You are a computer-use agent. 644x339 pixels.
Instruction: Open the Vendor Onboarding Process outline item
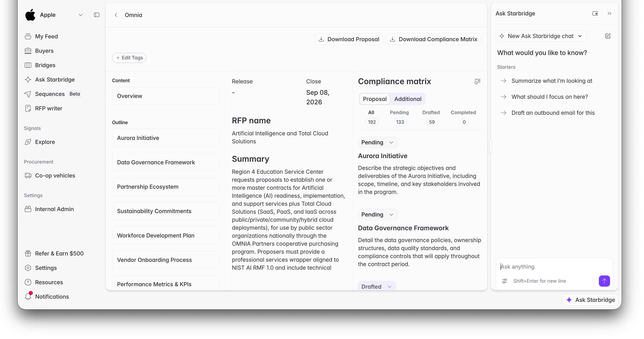point(166,260)
